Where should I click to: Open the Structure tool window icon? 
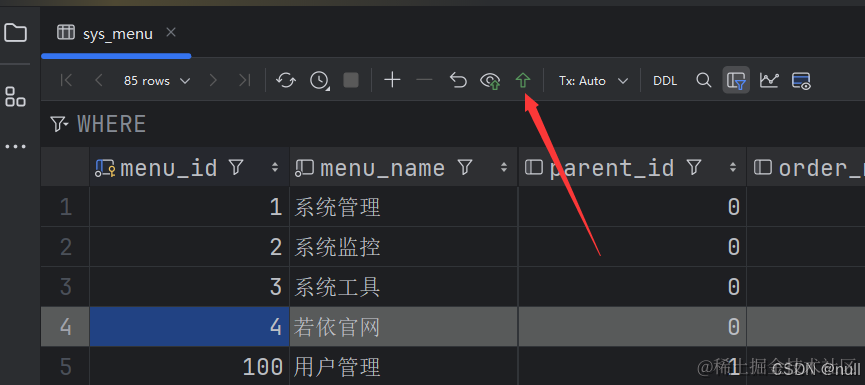[15, 97]
